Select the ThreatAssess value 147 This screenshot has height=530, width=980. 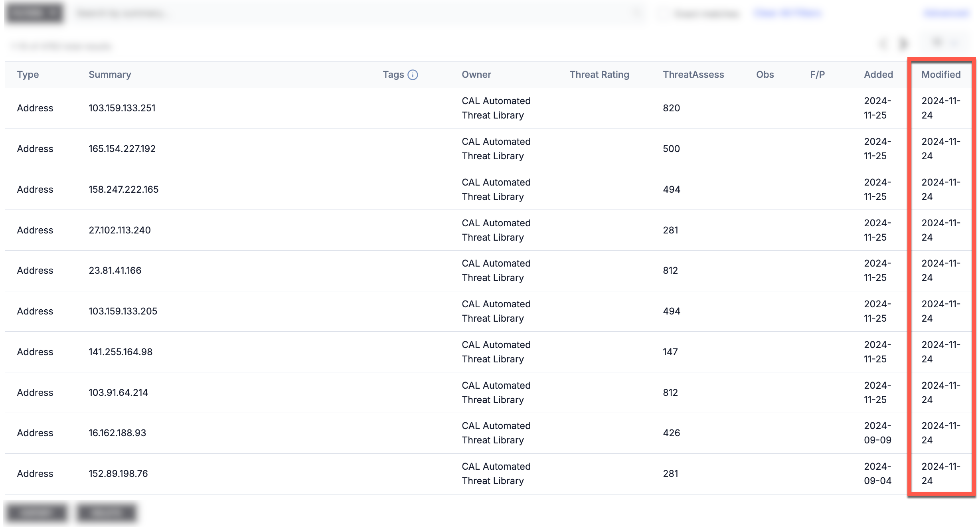pyautogui.click(x=670, y=352)
